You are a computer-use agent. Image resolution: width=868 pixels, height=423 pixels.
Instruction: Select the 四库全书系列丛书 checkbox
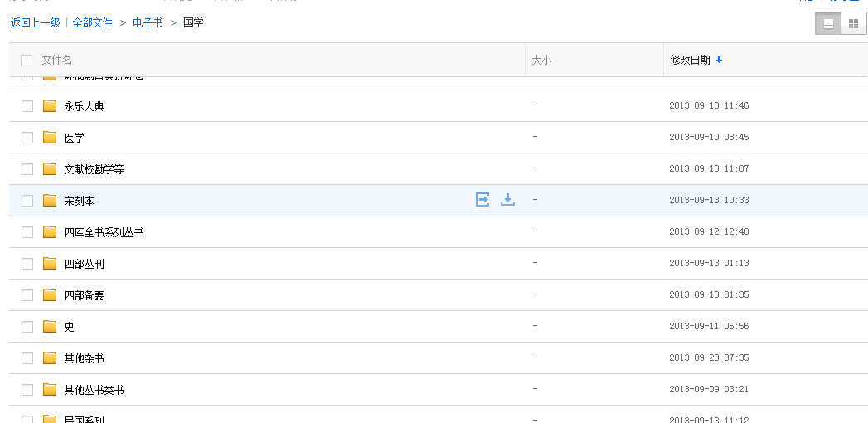(x=27, y=232)
